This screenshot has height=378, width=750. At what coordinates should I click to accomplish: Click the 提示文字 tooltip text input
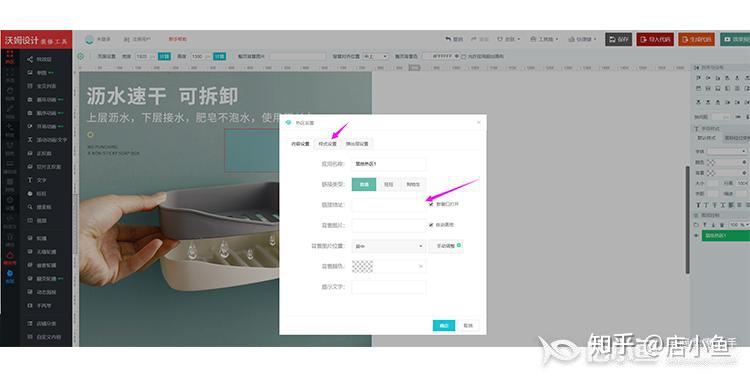point(388,287)
